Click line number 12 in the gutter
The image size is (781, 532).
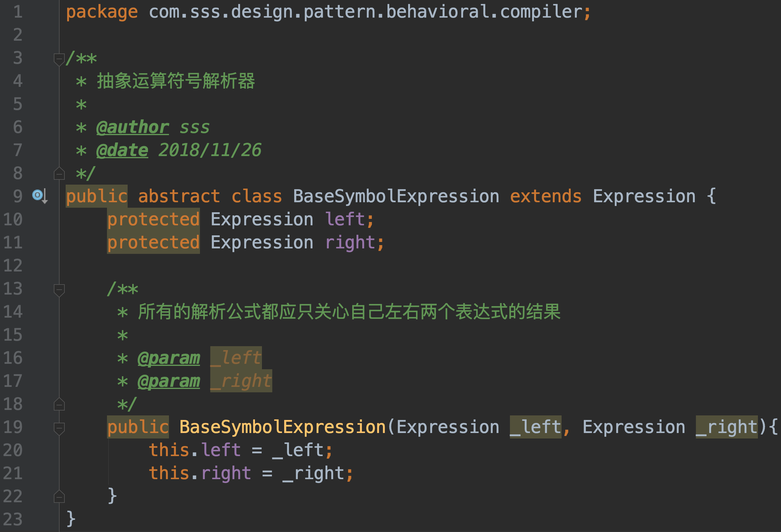pos(13,266)
